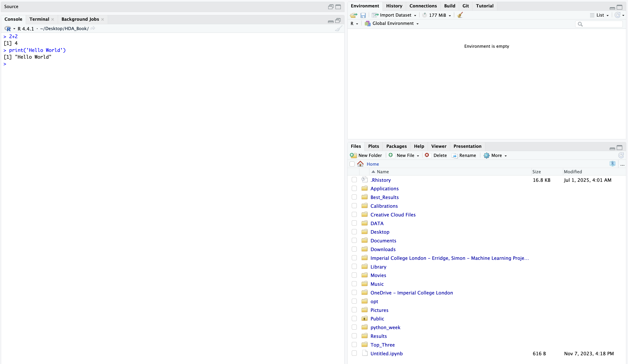
Task: Click the Environment refresh icon
Action: [x=617, y=15]
